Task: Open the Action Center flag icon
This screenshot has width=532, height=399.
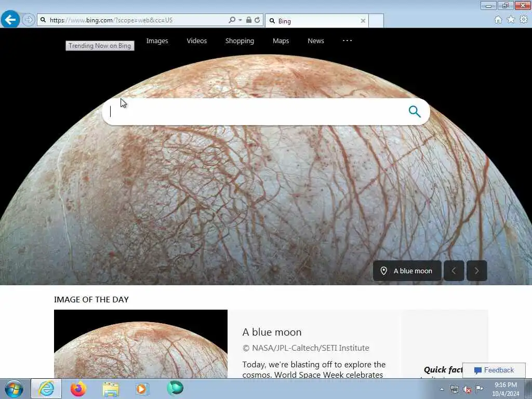Action: click(x=479, y=389)
